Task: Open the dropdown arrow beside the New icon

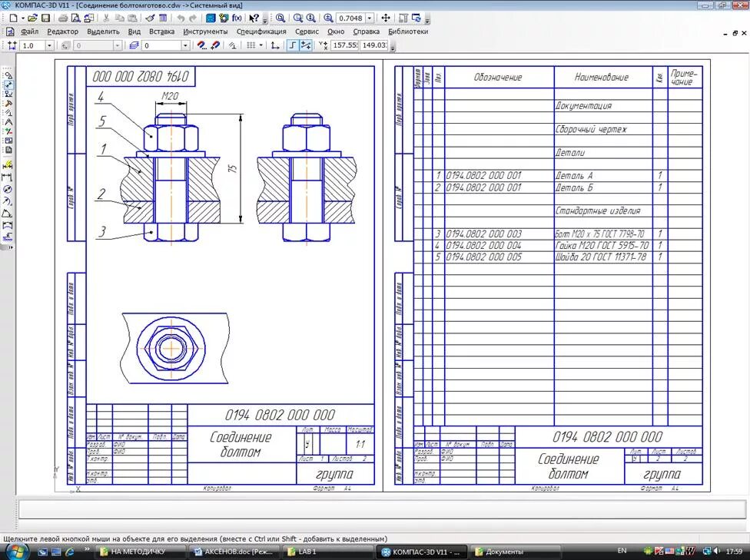Action: [x=22, y=18]
